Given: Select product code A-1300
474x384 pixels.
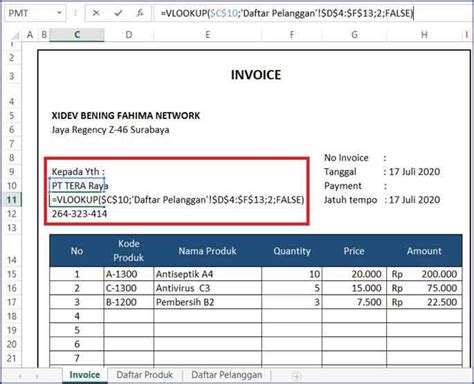Looking at the screenshot, I should pyautogui.click(x=129, y=274).
